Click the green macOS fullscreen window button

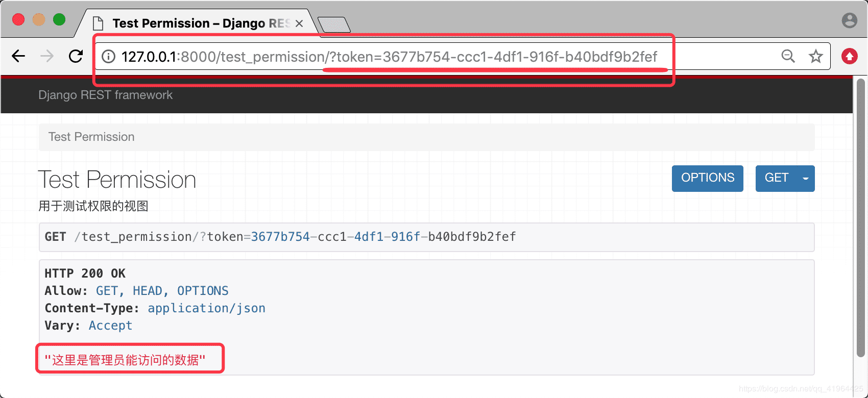[x=59, y=19]
